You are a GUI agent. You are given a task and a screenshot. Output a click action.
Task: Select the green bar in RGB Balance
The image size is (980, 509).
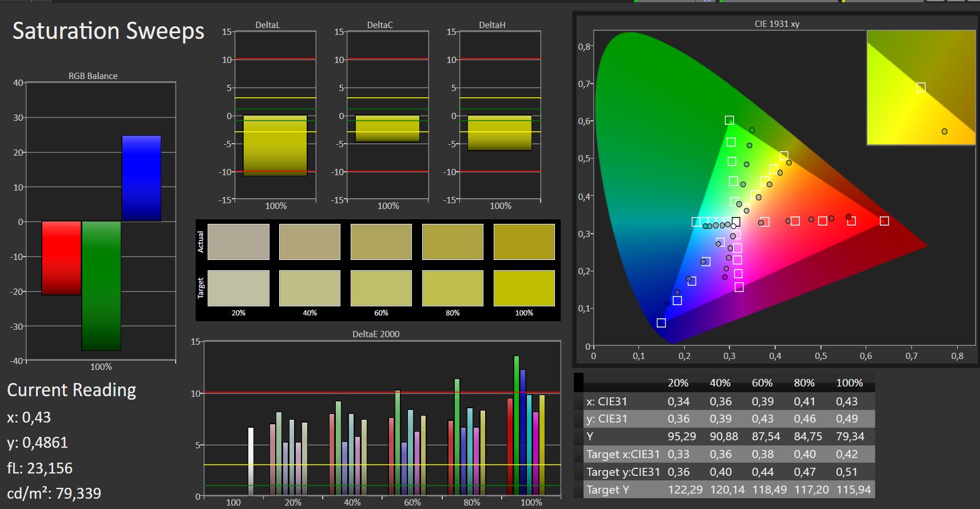click(101, 286)
